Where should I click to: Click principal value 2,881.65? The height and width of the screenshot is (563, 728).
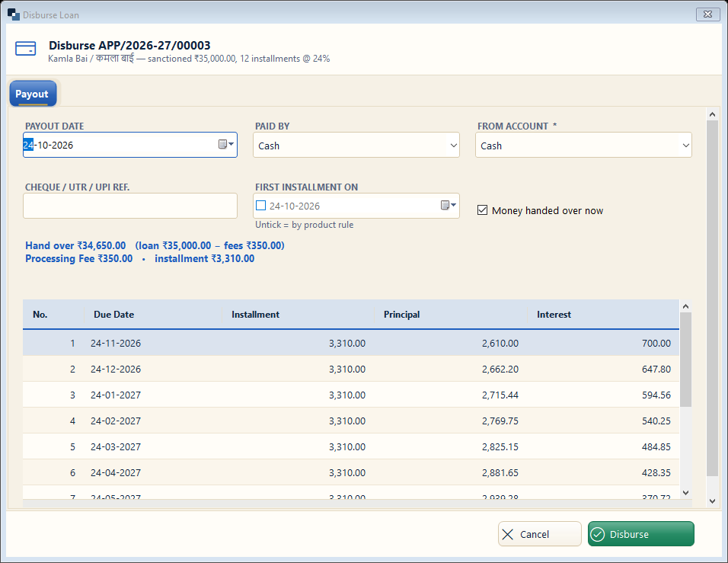[x=500, y=473]
